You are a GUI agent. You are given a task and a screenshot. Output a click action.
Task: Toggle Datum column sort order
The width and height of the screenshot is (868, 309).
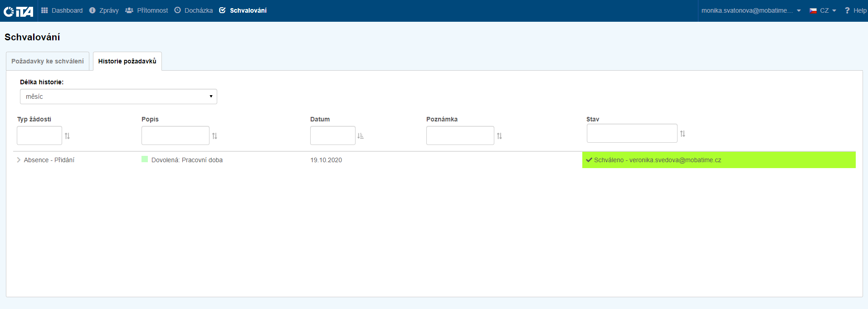click(361, 136)
